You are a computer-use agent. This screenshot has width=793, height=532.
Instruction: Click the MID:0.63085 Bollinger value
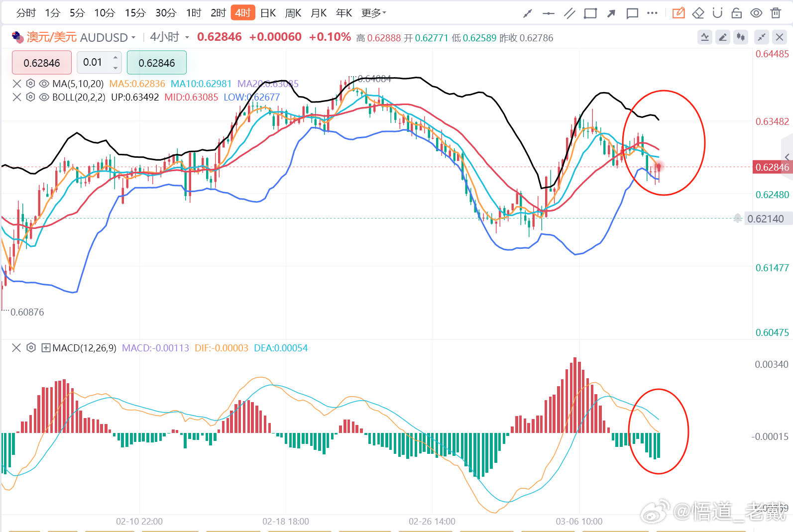[x=191, y=97]
